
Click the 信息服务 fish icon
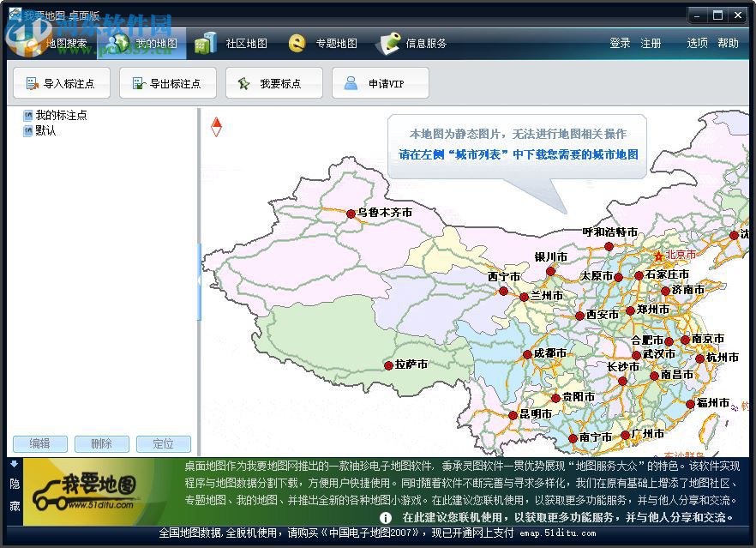[387, 43]
